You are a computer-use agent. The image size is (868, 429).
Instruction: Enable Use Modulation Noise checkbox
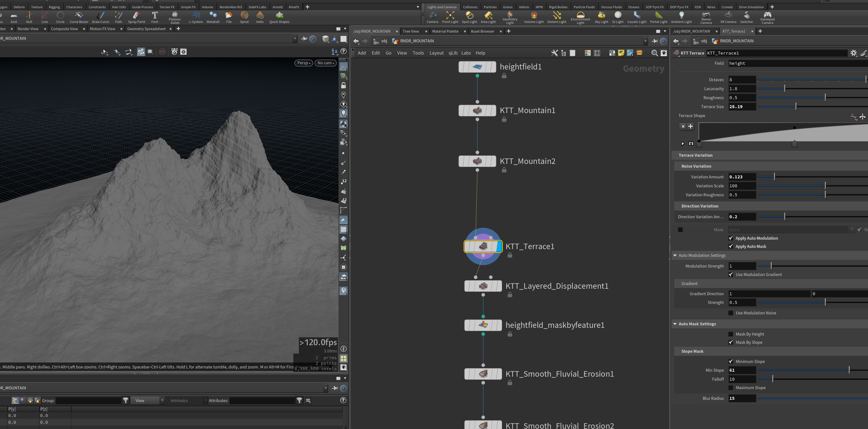coord(731,313)
